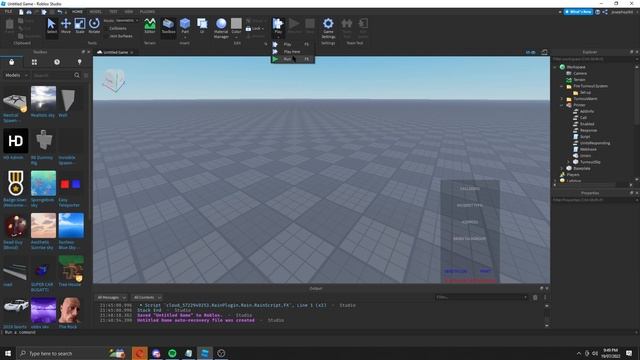Toggle viewport fullscreen icon above viewport
This screenshot has width=640, height=360.
coord(544,52)
